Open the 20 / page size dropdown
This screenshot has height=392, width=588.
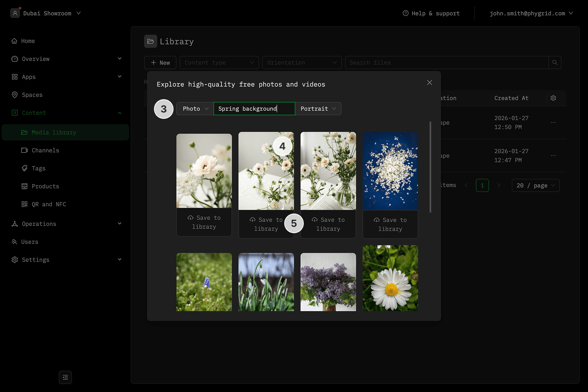coord(535,185)
